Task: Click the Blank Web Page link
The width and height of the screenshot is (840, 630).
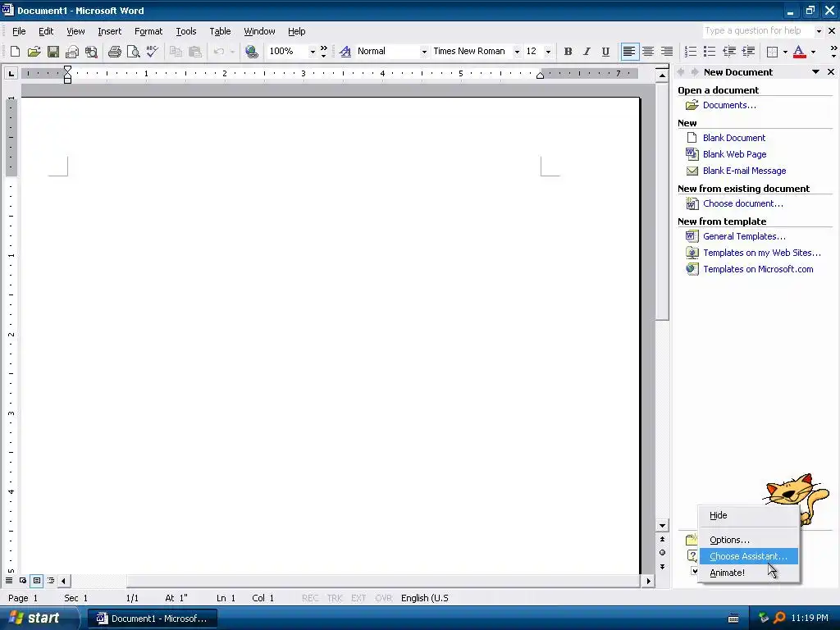Action: 734,154
